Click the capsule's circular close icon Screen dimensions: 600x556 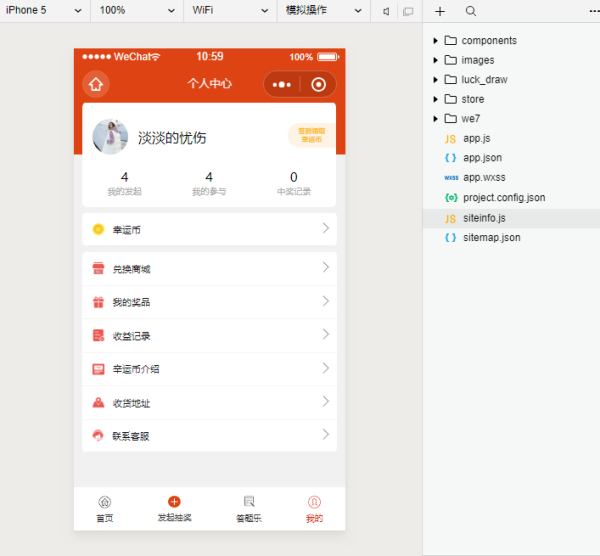pyautogui.click(x=318, y=85)
